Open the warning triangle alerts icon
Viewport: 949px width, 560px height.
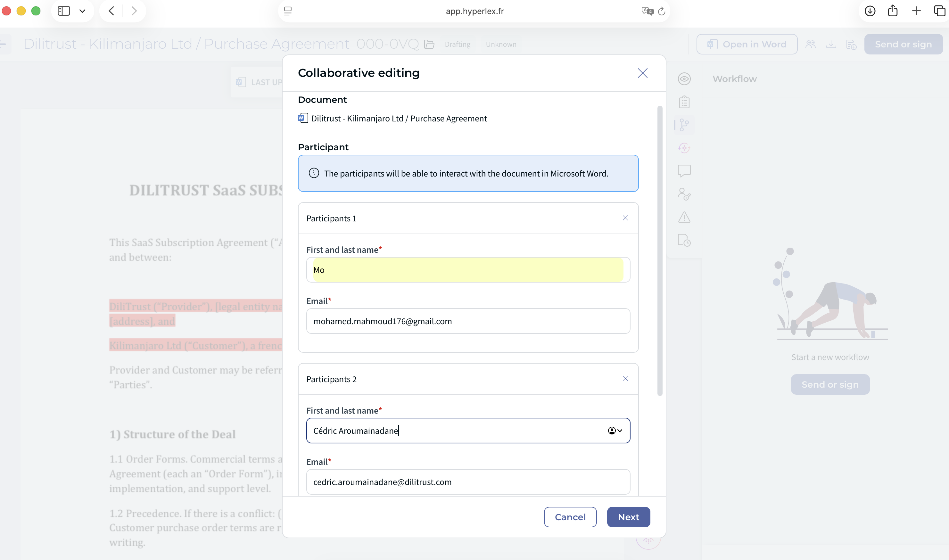click(x=684, y=217)
